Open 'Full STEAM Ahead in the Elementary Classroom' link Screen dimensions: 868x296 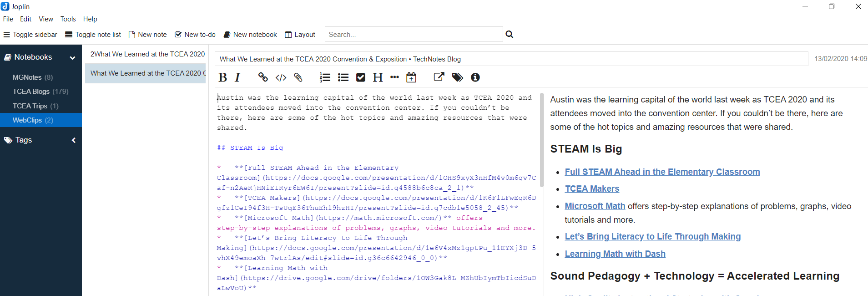click(x=662, y=172)
